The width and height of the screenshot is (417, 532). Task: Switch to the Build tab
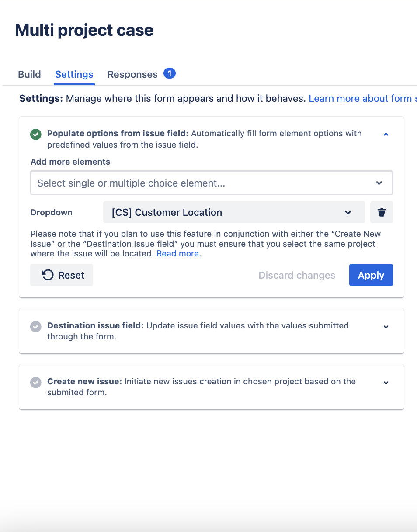point(29,74)
